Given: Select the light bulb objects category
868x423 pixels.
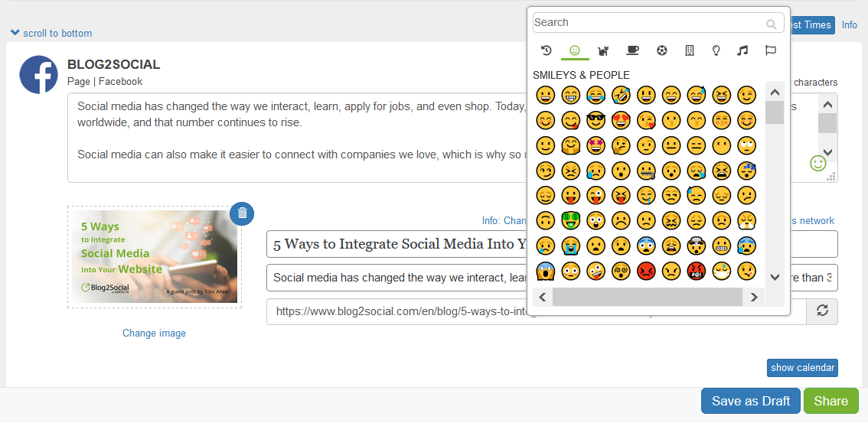Looking at the screenshot, I should coord(716,50).
